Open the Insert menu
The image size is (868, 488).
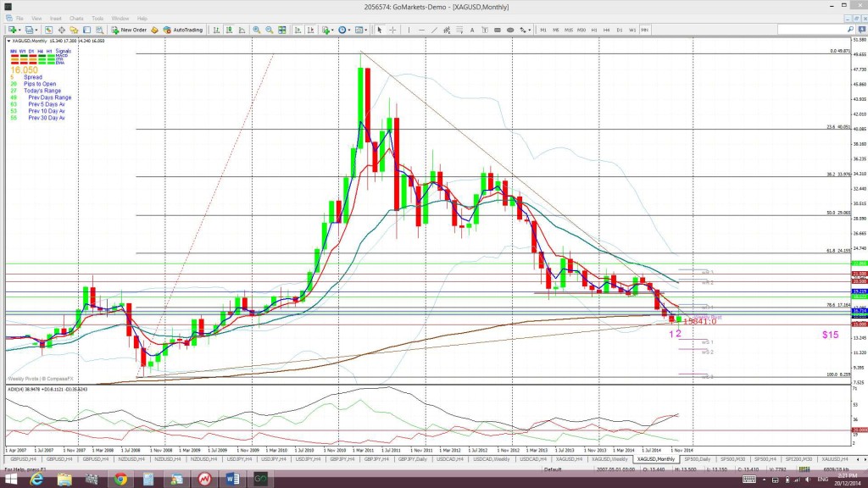(x=55, y=19)
